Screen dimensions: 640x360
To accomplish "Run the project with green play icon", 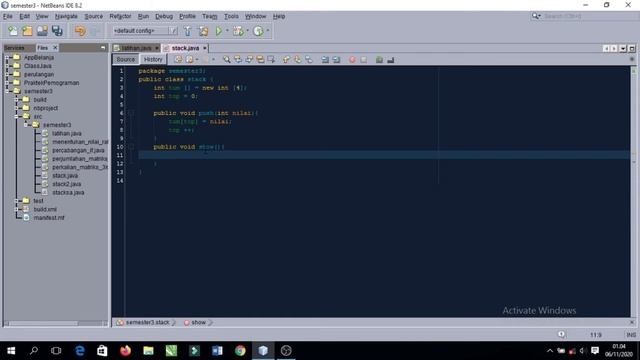I will coord(219,31).
